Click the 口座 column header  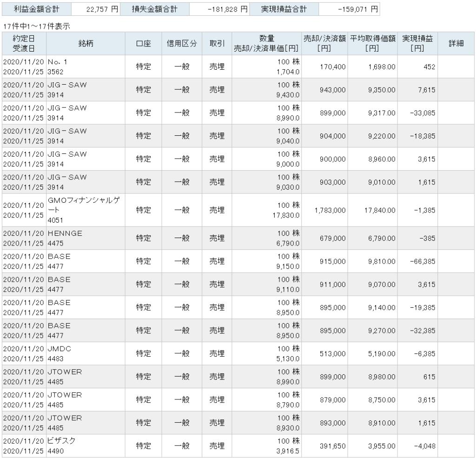pyautogui.click(x=143, y=43)
